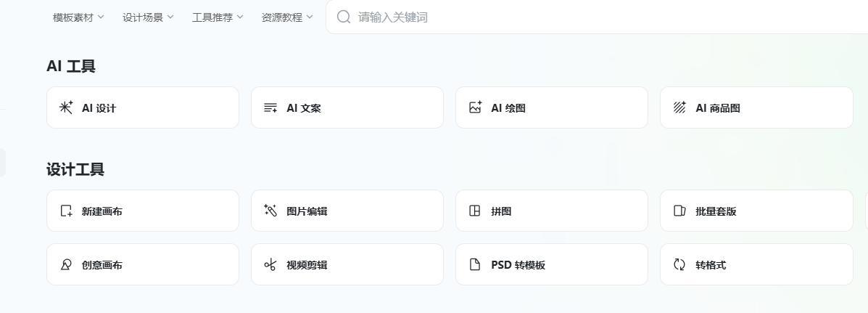Click the PSD 转模板 file icon
The image size is (868, 313).
point(475,265)
